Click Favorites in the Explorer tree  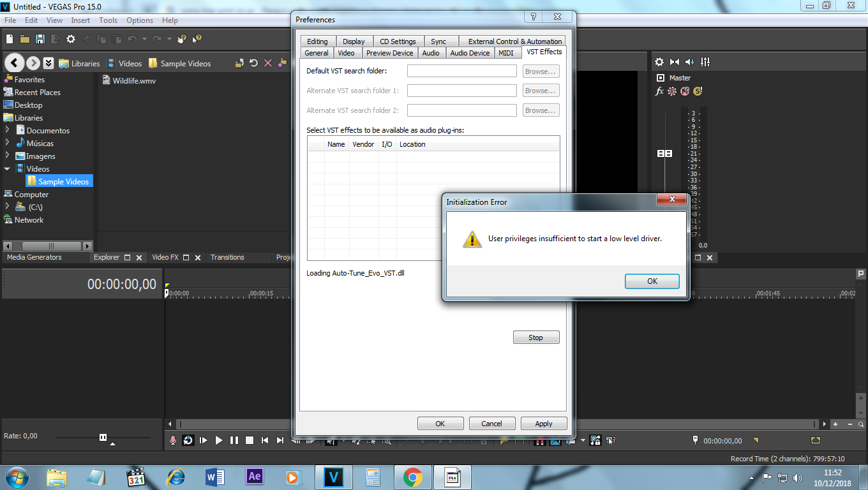point(24,79)
